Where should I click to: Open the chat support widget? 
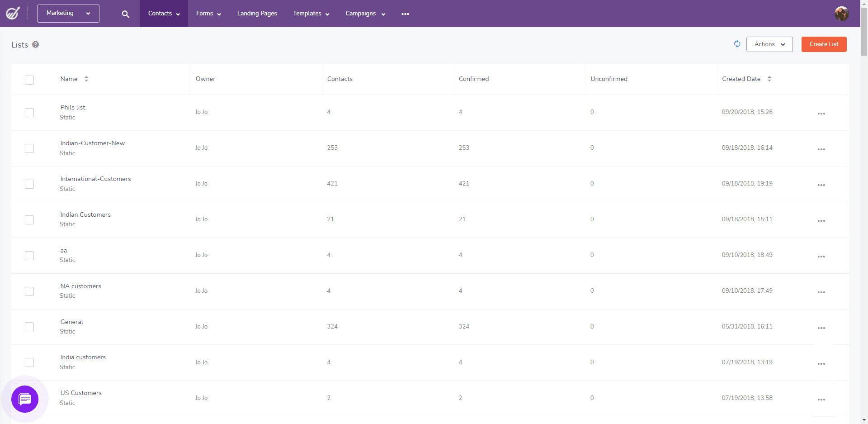click(x=25, y=399)
